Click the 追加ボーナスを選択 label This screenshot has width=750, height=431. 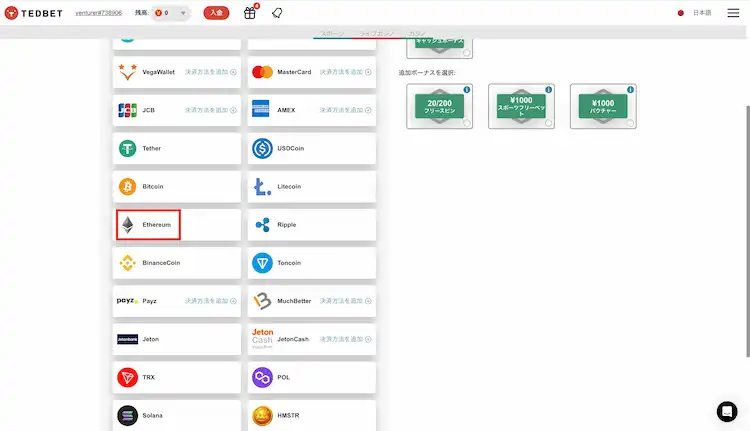[427, 73]
